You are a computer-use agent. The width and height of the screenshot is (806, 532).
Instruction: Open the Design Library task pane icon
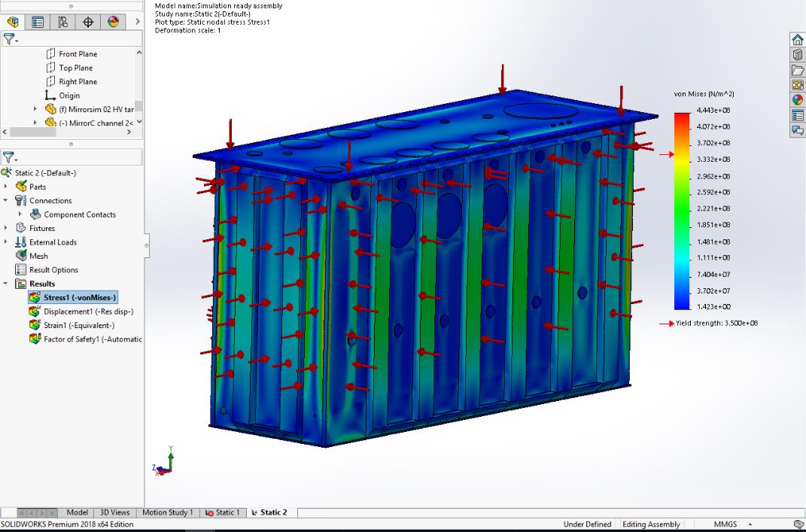pyautogui.click(x=797, y=55)
